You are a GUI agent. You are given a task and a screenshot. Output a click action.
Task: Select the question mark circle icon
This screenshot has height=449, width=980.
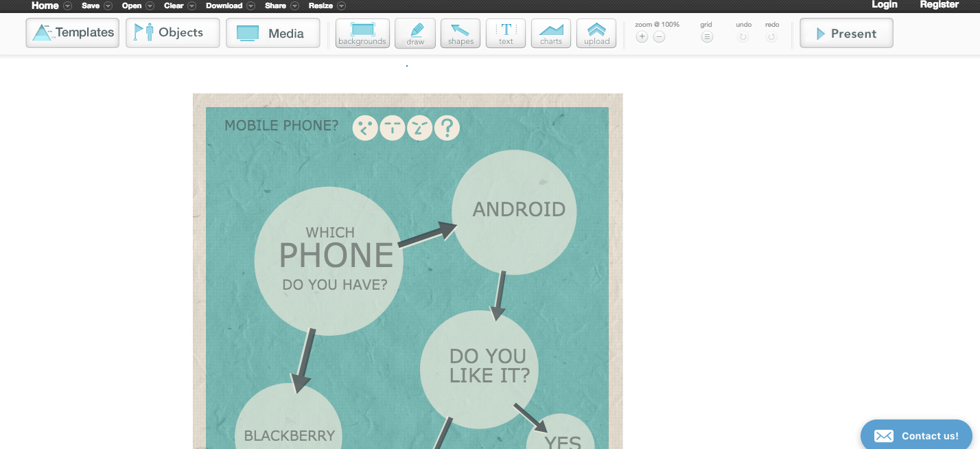(x=447, y=128)
